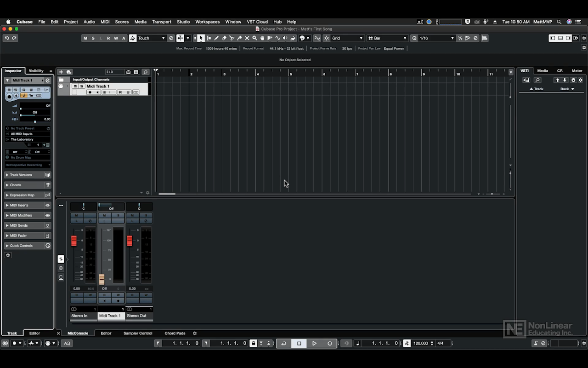Toggle global Mute M in the toolbar
This screenshot has height=368, width=588.
click(85, 38)
